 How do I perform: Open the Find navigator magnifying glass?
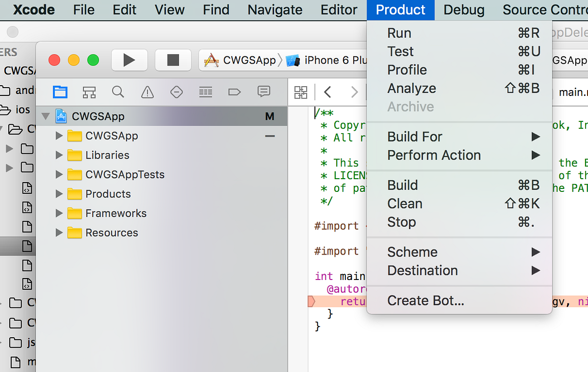click(x=118, y=92)
